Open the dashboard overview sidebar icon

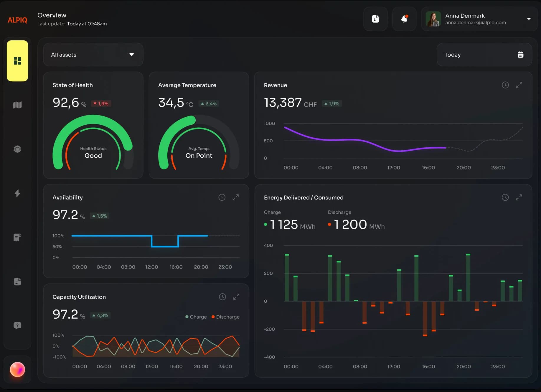(17, 61)
